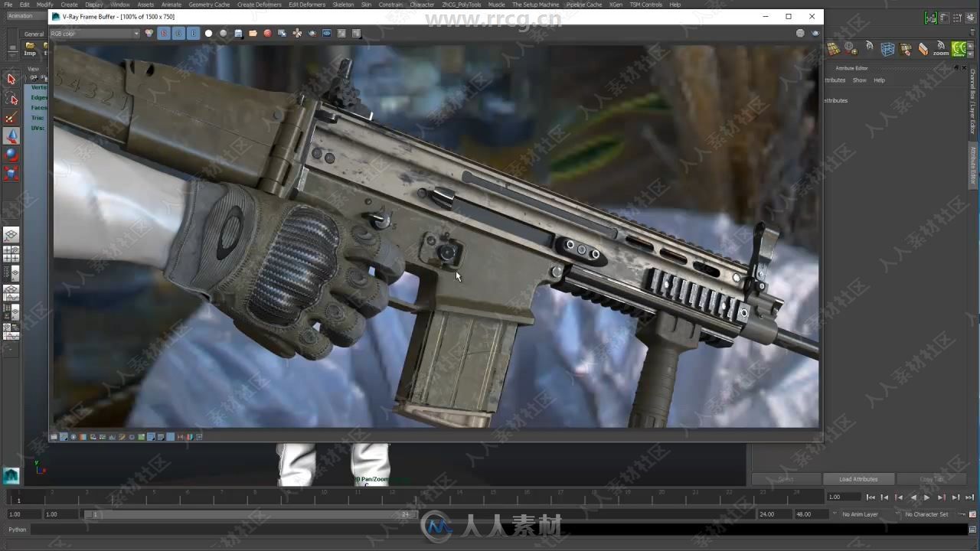Go to start of playback range

tap(871, 497)
